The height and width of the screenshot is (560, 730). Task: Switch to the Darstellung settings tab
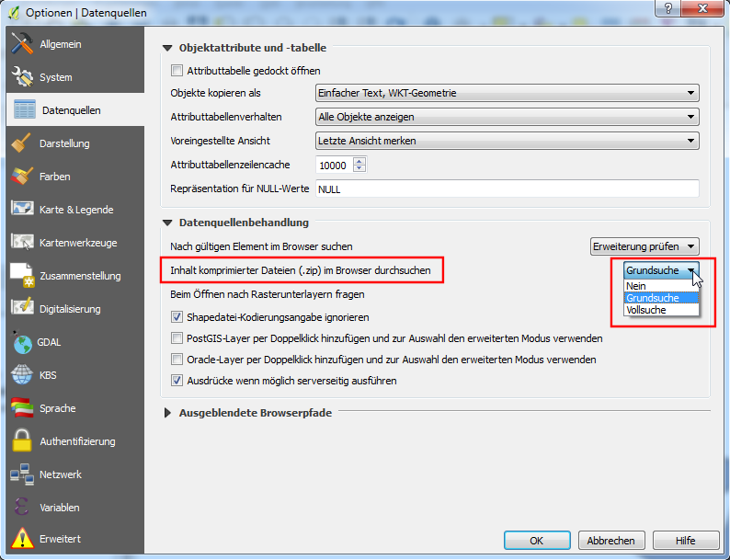75,143
